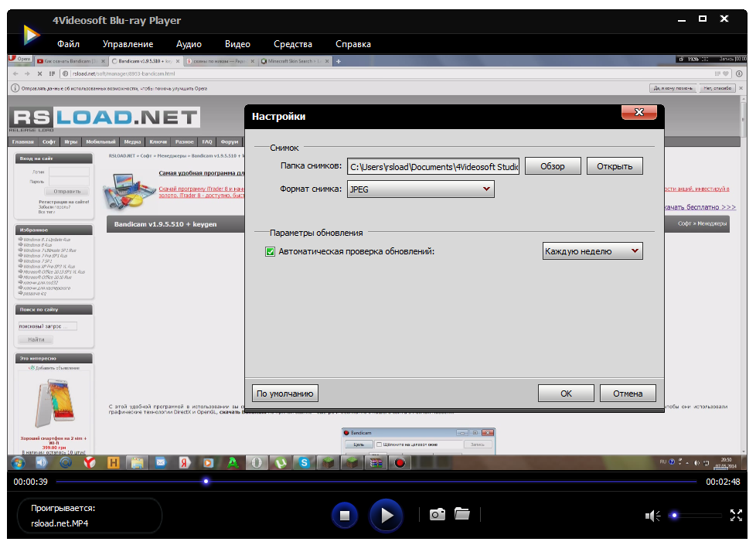The height and width of the screenshot is (552, 756).
Task: Click the Отмена button
Action: click(x=628, y=394)
